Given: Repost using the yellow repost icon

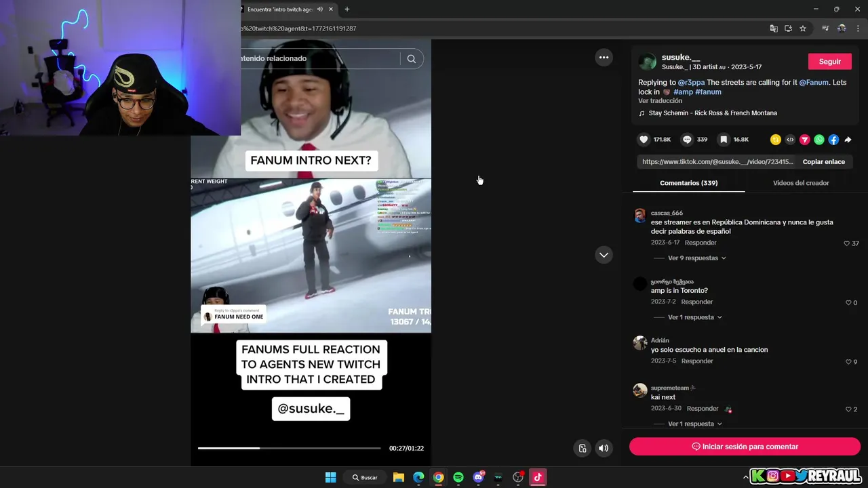Looking at the screenshot, I should [776, 140].
